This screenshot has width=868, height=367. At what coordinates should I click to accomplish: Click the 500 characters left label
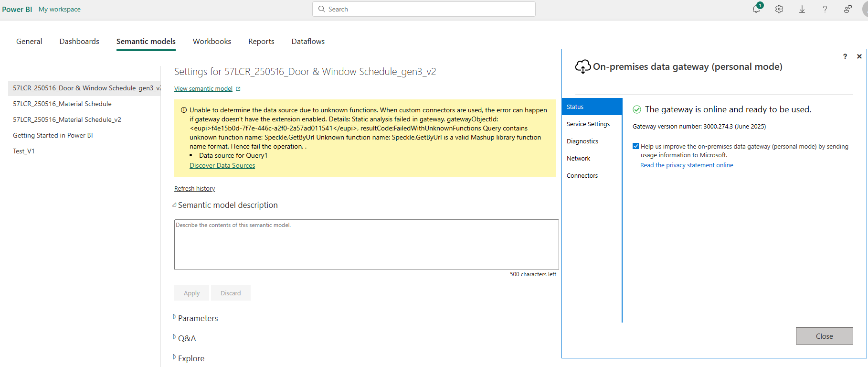pyautogui.click(x=533, y=274)
